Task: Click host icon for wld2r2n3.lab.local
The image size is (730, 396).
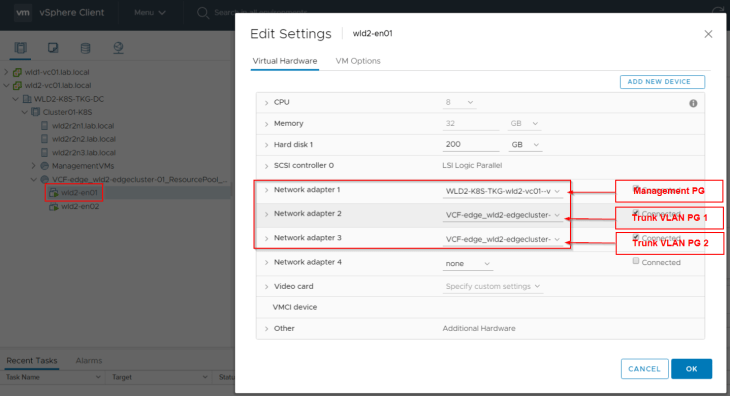Action: pyautogui.click(x=44, y=152)
